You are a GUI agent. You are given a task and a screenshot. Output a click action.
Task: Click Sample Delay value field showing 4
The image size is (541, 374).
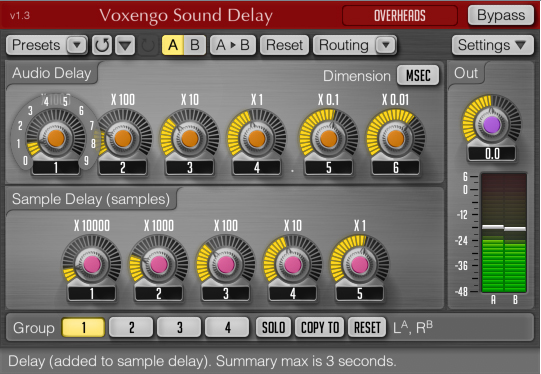tap(293, 294)
